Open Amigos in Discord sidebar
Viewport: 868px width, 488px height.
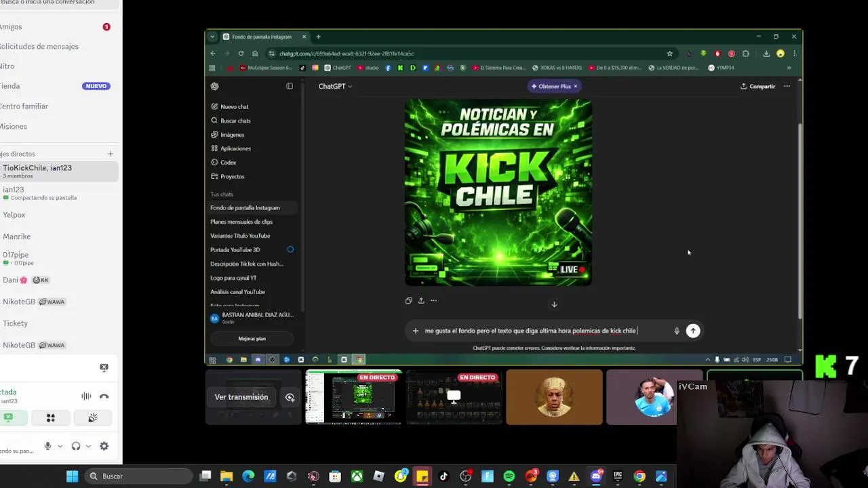pos(11,26)
